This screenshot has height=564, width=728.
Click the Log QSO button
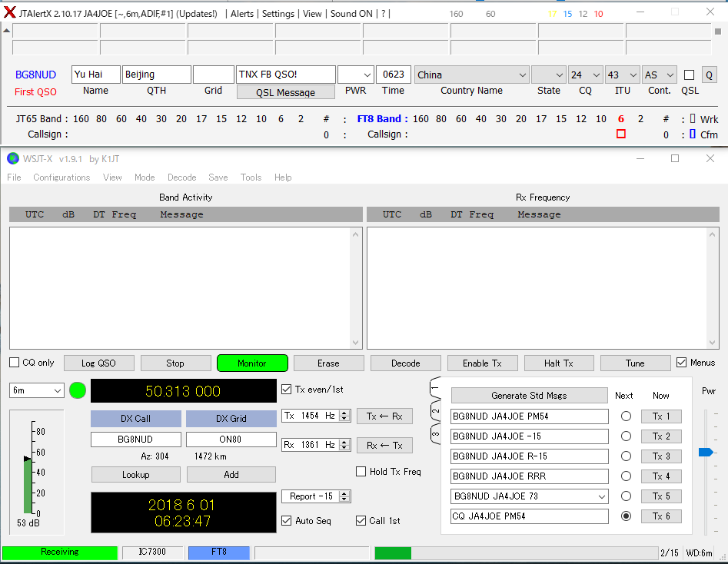coord(99,363)
